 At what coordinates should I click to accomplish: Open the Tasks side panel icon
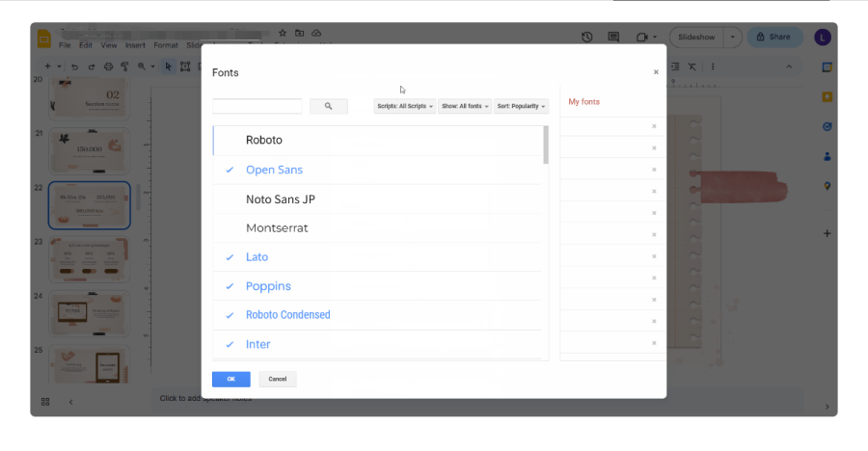pyautogui.click(x=827, y=126)
